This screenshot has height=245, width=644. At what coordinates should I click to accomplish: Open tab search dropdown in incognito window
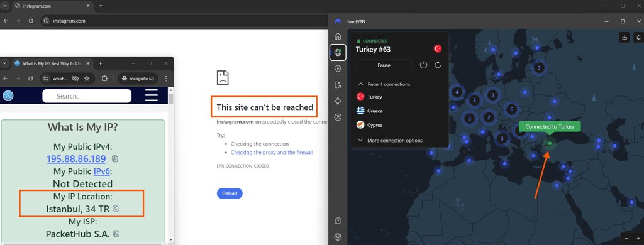click(4, 63)
